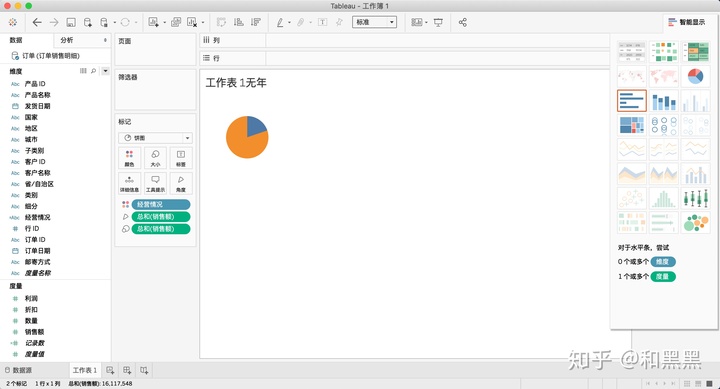Click the sort descending toolbar icon

256,22
